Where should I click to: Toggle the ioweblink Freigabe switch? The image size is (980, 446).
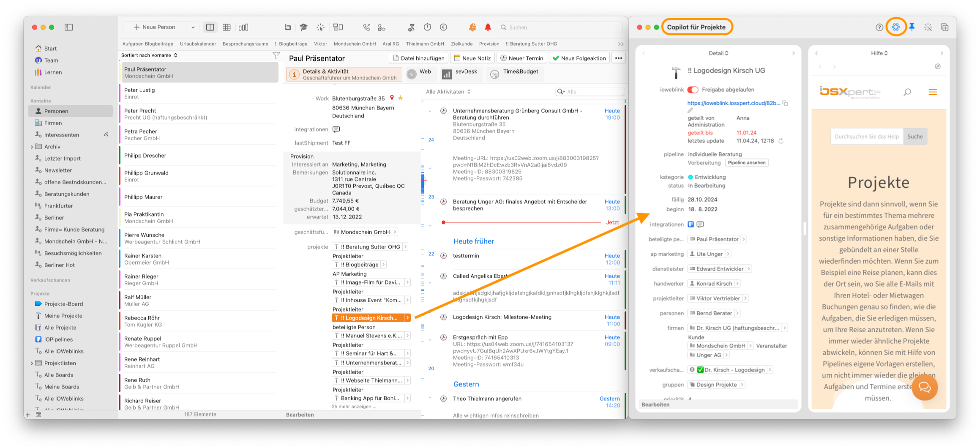(693, 90)
